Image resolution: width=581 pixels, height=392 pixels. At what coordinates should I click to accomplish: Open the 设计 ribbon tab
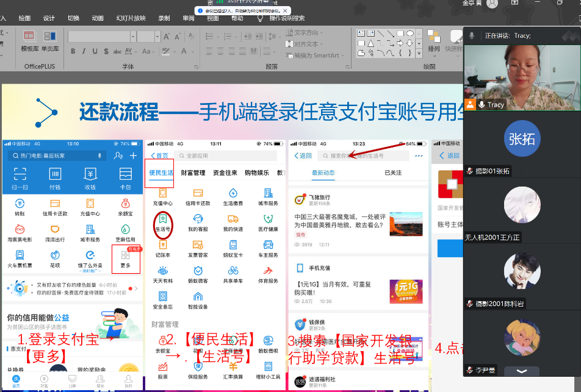point(49,18)
